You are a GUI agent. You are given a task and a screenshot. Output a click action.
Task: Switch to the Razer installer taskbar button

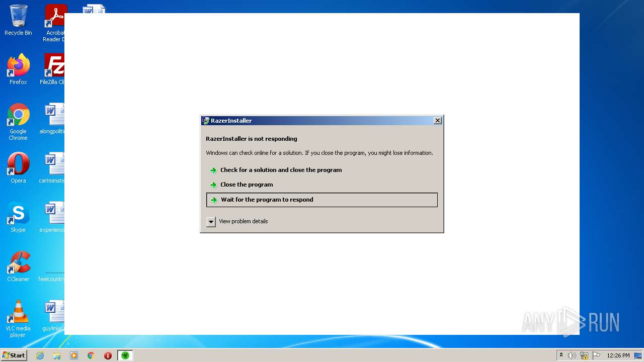(x=125, y=355)
